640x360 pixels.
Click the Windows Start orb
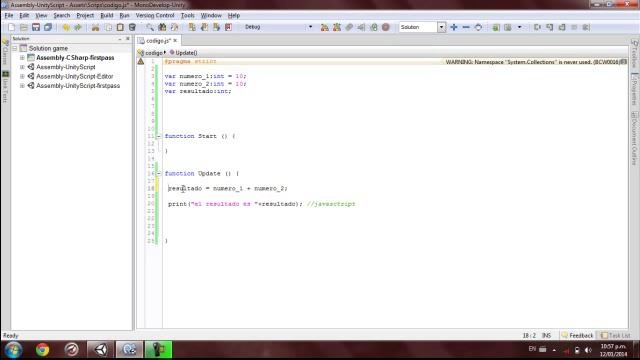point(13,350)
